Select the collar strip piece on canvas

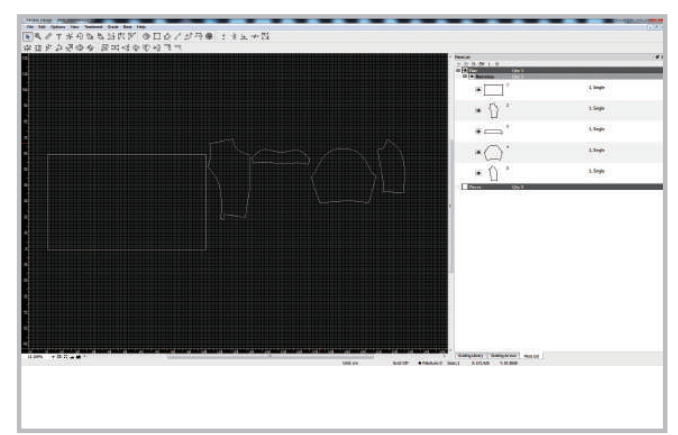click(281, 157)
